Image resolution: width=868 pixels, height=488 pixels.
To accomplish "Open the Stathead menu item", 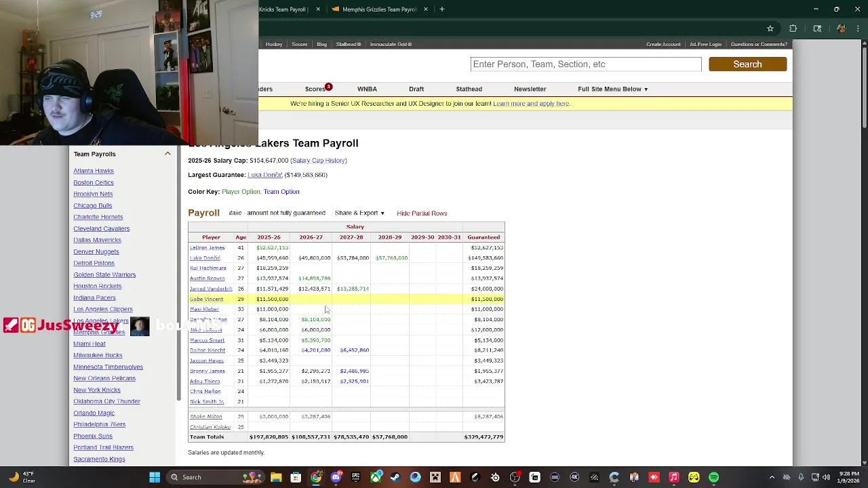I will [469, 89].
